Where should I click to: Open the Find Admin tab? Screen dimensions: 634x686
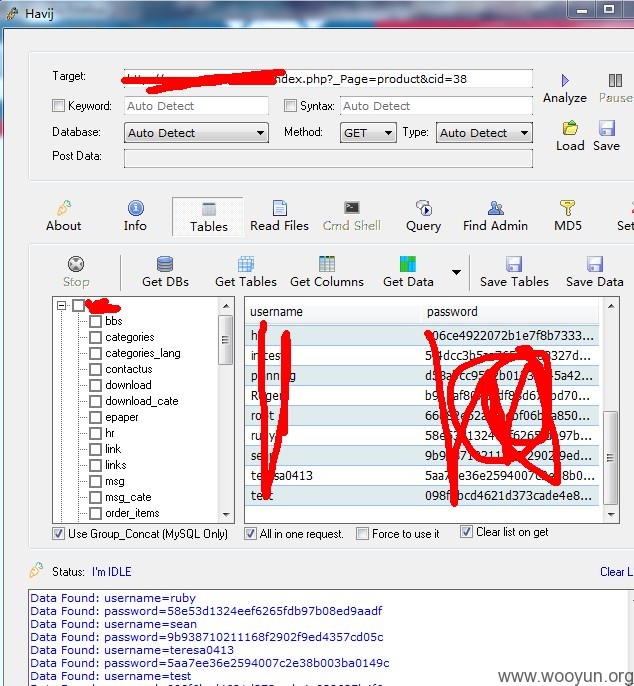coord(495,217)
